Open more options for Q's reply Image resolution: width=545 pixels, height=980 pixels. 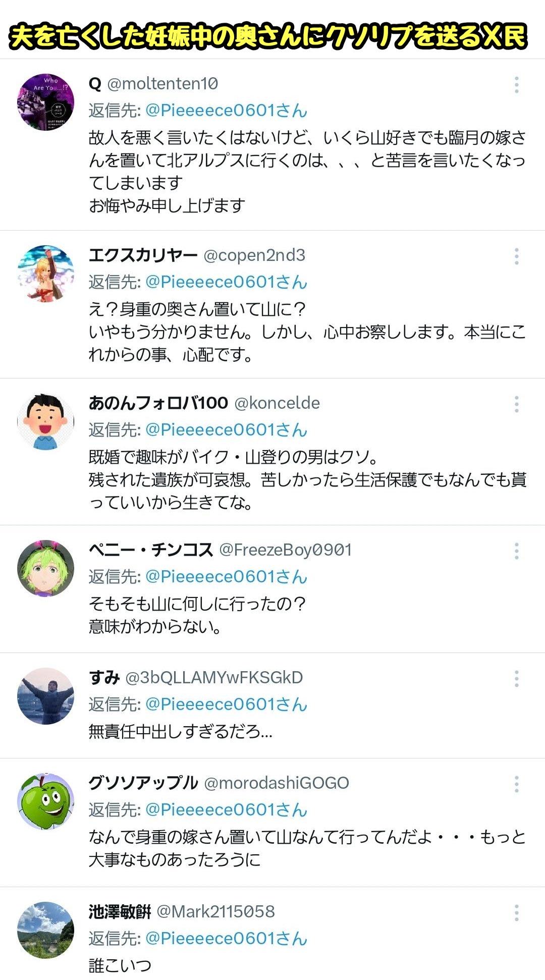click(x=516, y=85)
